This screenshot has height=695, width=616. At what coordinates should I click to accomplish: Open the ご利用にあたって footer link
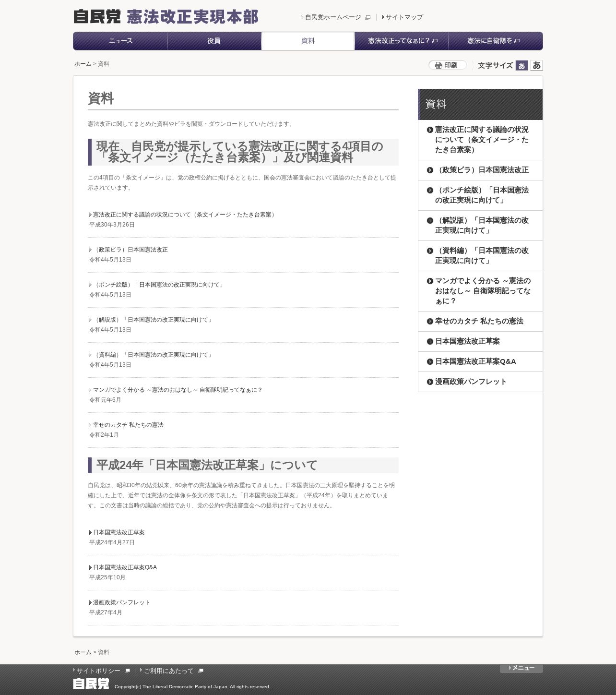point(169,671)
